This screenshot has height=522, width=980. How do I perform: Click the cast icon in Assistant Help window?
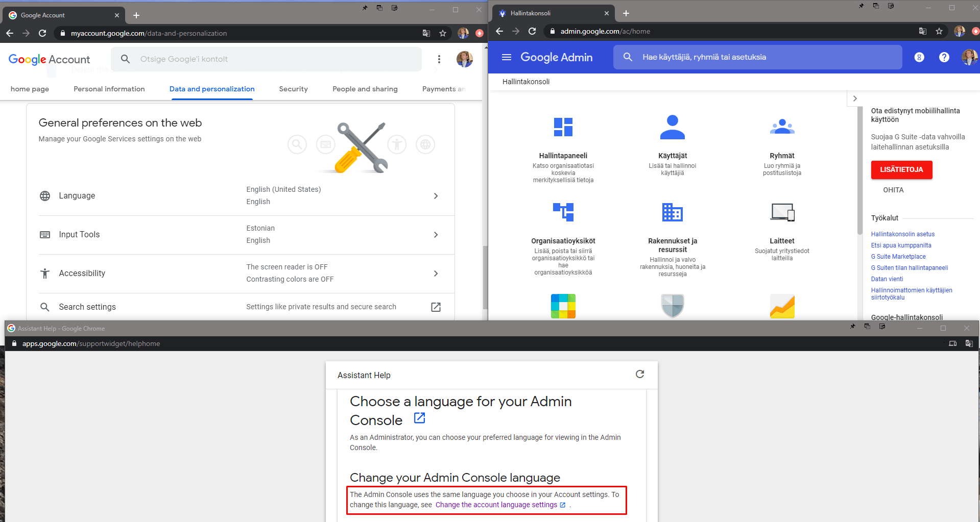952,343
